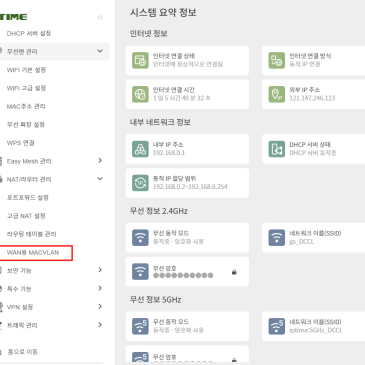The width and height of the screenshot is (365, 365).
Task: Click the 인터넷 연결 방식 icon
Action: (277, 60)
